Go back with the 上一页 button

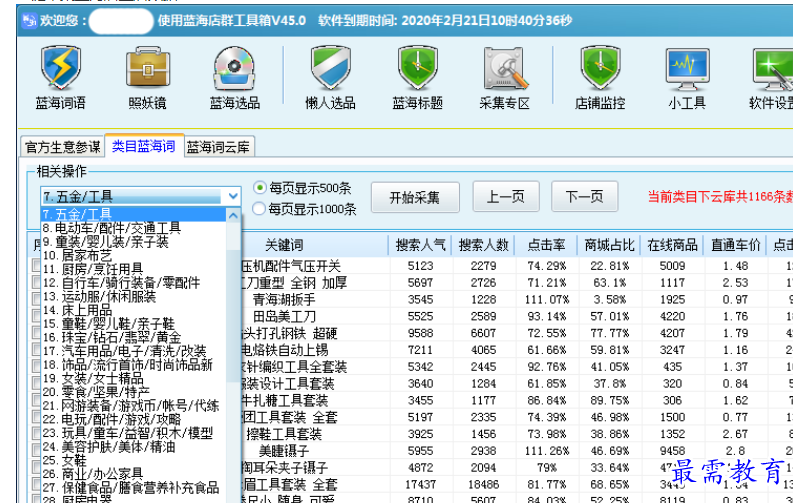505,197
